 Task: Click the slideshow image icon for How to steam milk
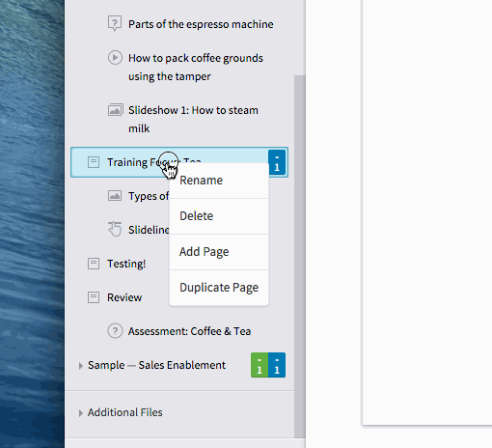115,110
